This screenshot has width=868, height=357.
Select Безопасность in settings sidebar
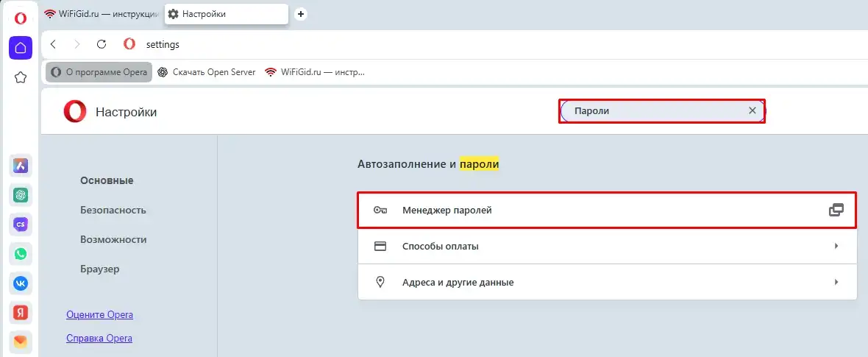[113, 210]
